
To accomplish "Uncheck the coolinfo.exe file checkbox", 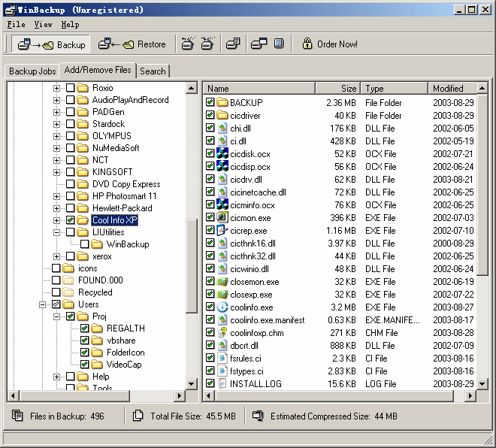I will [x=210, y=307].
